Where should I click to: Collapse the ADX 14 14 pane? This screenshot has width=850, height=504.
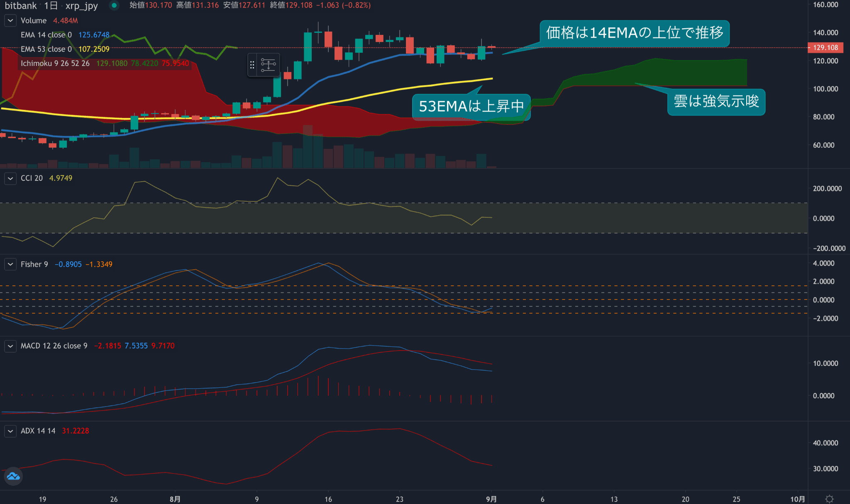click(10, 431)
